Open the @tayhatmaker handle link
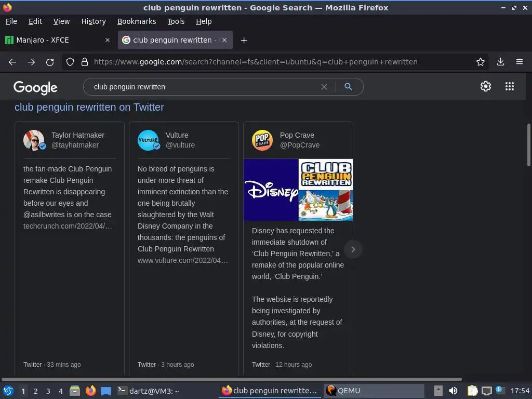 click(75, 145)
